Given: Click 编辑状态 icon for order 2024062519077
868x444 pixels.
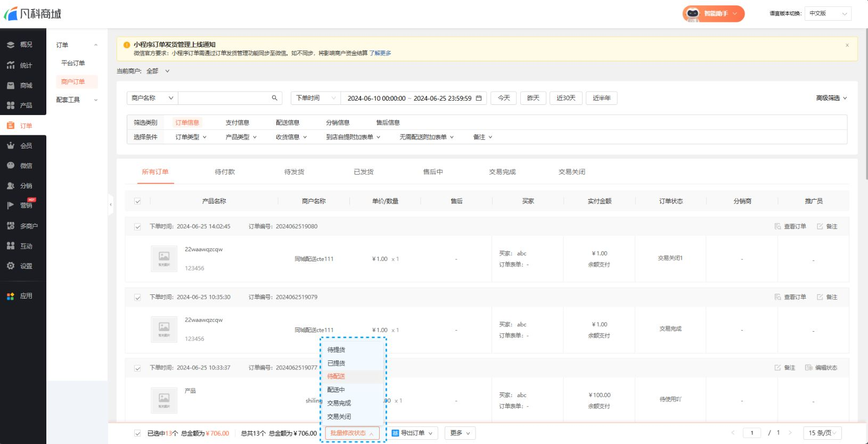Looking at the screenshot, I should coord(808,368).
